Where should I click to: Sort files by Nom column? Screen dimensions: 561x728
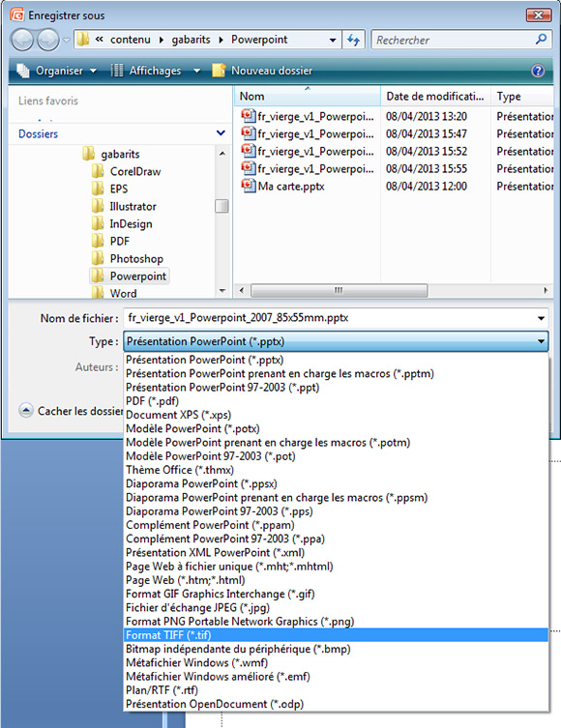tap(307, 96)
